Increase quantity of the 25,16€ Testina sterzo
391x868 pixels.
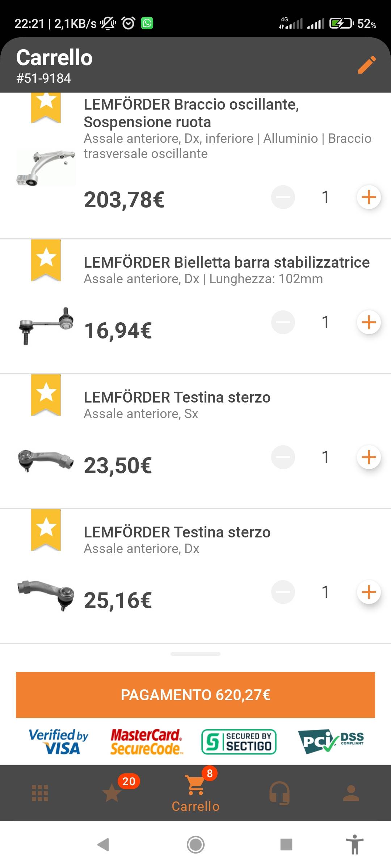[369, 592]
